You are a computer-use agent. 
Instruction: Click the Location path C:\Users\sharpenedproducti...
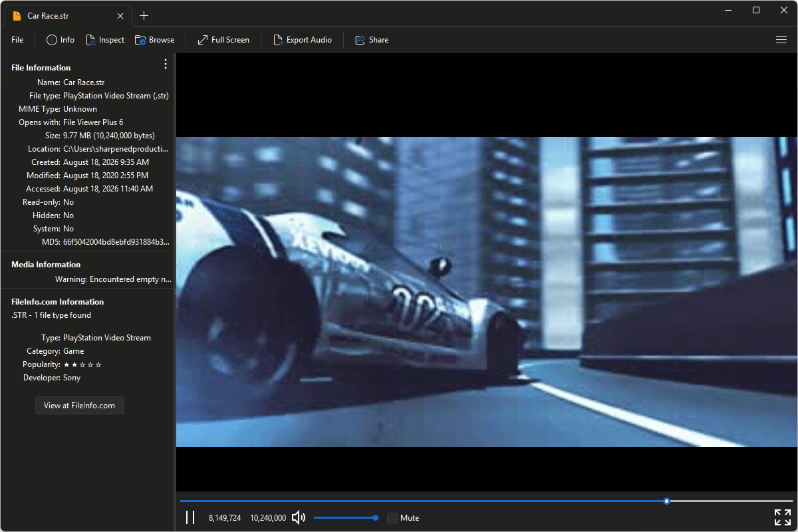116,149
